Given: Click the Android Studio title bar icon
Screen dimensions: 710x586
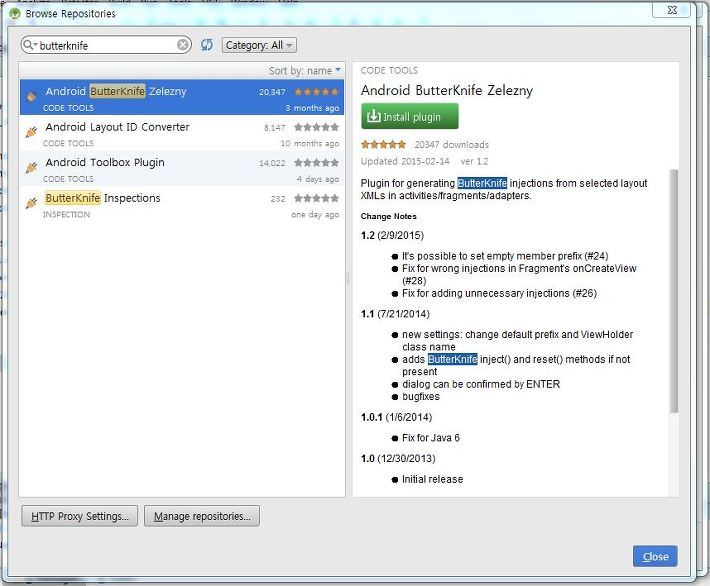Looking at the screenshot, I should point(15,14).
